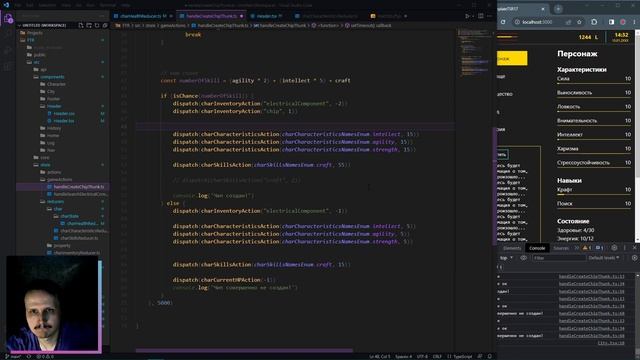Open a new browser tab with the plus button
Screen dimensions: 640x360
[x=558, y=9]
